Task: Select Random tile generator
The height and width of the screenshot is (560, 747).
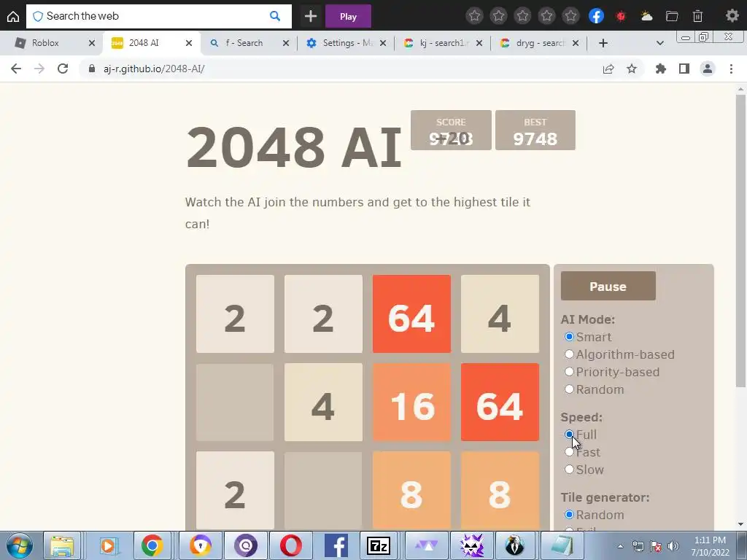Action: [569, 515]
